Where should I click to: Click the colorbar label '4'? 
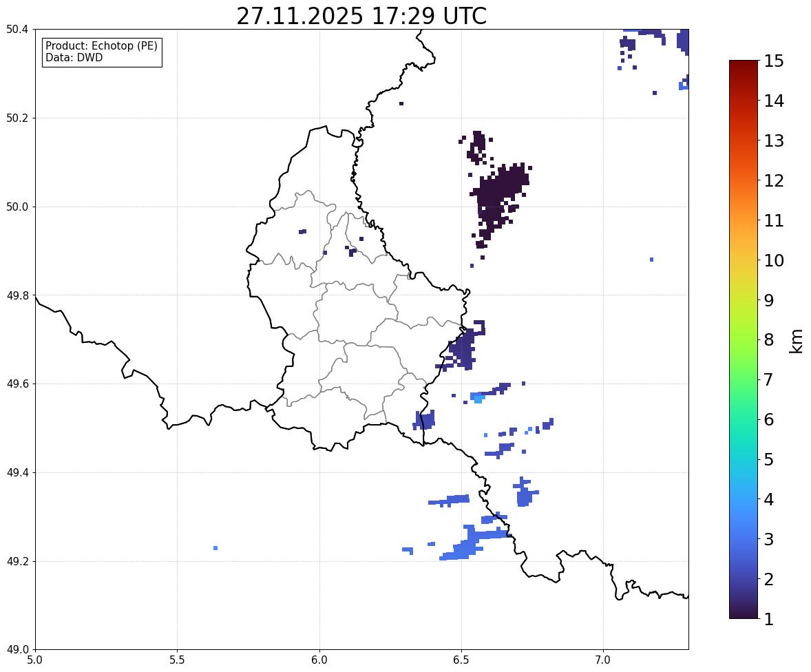click(768, 499)
